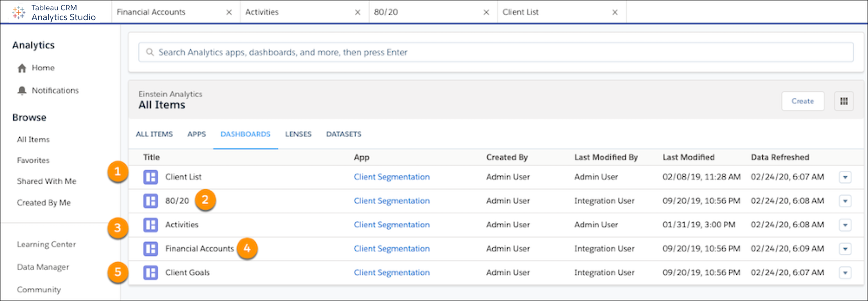This screenshot has width=868, height=301.
Task: Close the Activities tab
Action: 358,12
